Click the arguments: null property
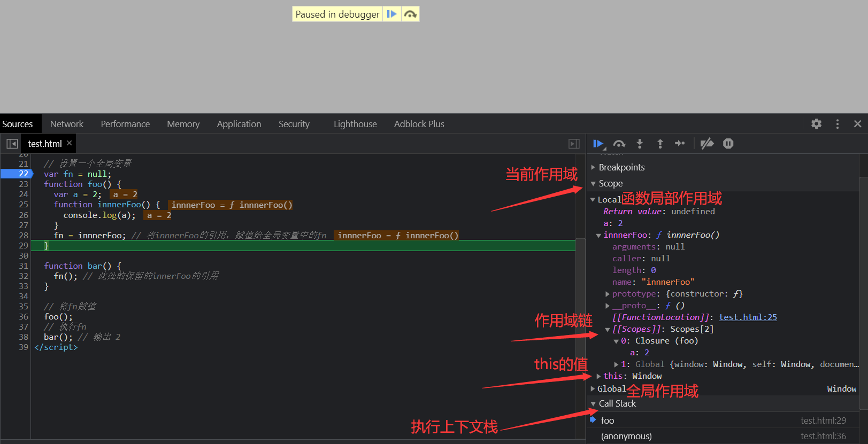The width and height of the screenshot is (868, 444). pos(648,247)
